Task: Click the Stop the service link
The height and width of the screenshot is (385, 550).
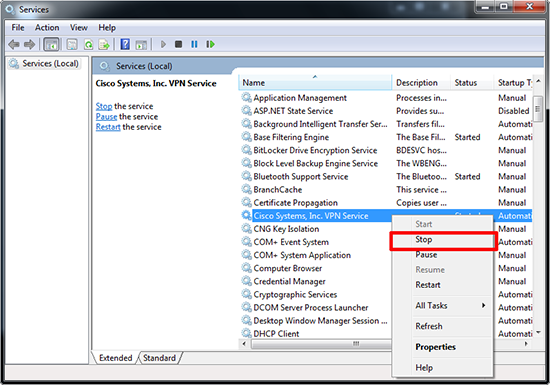Action: click(x=104, y=106)
